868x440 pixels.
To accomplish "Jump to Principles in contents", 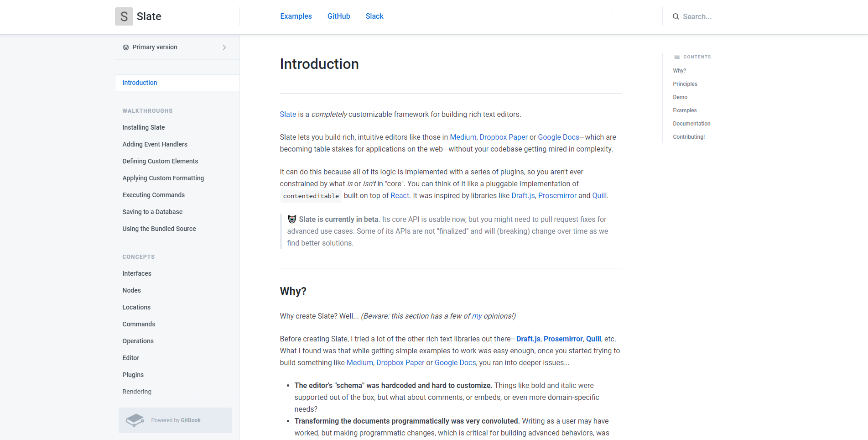I will point(685,84).
